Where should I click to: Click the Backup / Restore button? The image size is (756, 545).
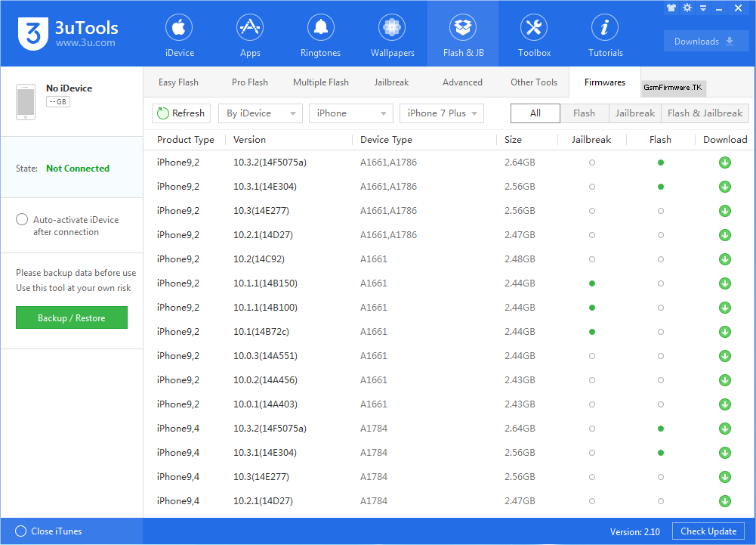coord(71,317)
